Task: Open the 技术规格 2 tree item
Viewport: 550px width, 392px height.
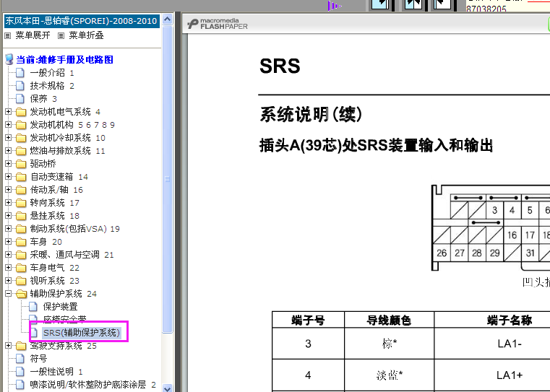Action: (52, 86)
